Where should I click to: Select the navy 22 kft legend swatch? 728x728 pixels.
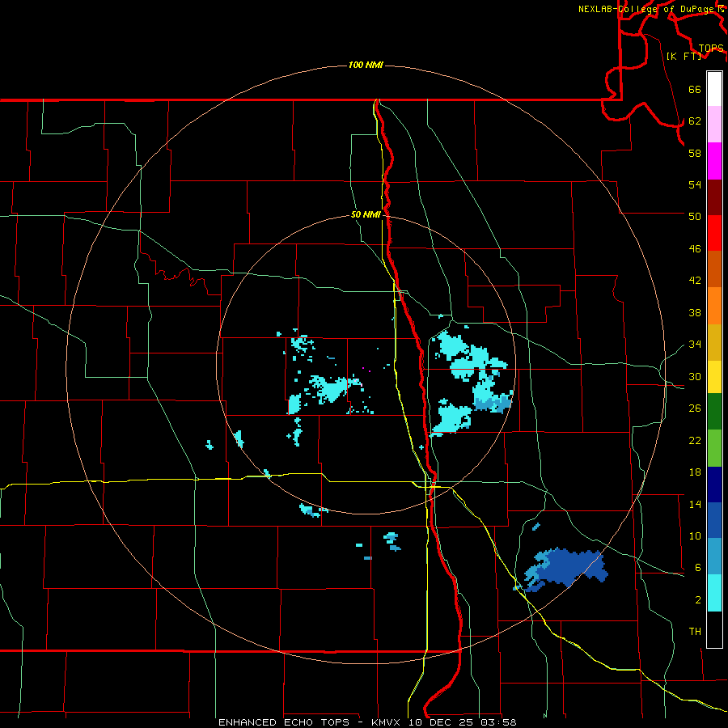pyautogui.click(x=714, y=485)
